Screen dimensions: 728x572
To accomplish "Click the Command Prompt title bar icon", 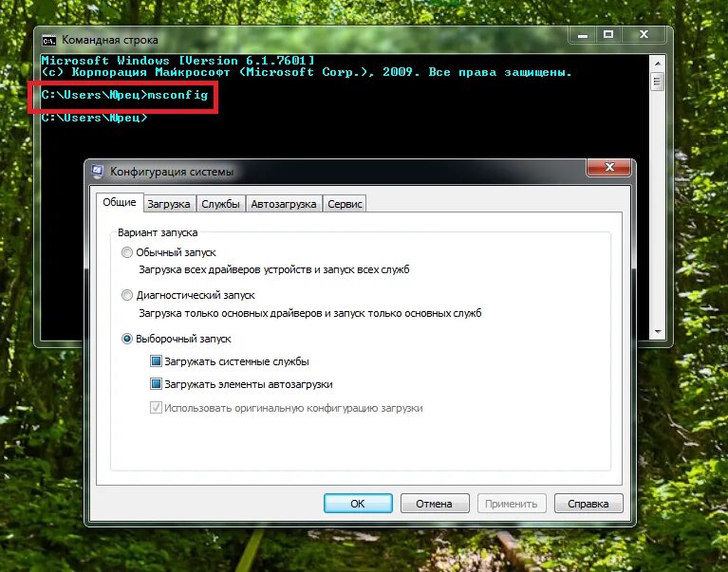I will click(x=48, y=41).
